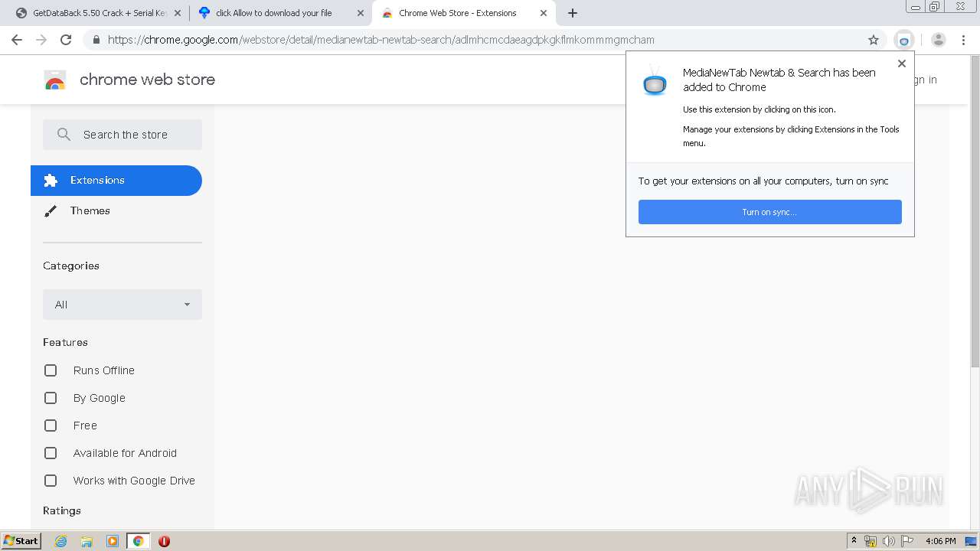The height and width of the screenshot is (551, 980).
Task: Reload the current page
Action: pyautogui.click(x=66, y=40)
